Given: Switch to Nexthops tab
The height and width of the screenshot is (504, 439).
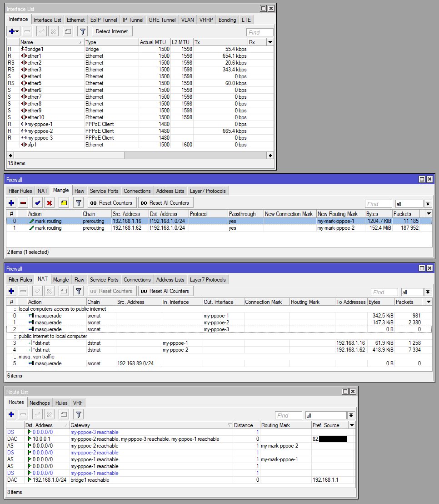Looking at the screenshot, I should (x=40, y=403).
